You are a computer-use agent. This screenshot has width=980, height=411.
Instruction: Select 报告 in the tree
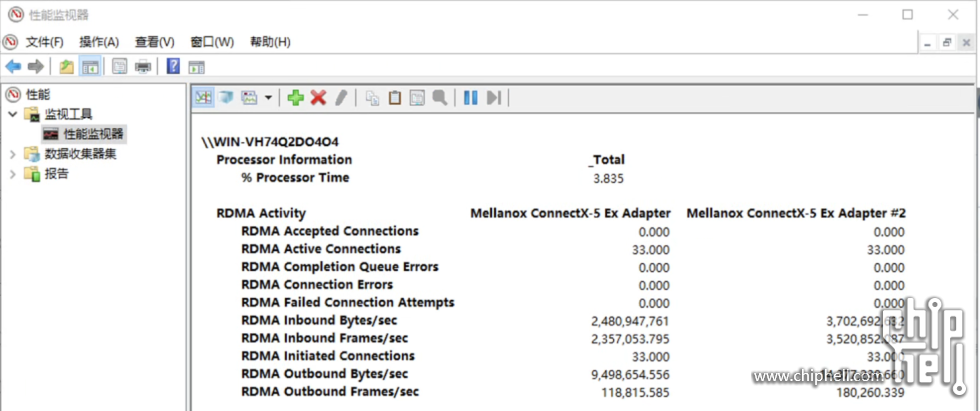[56, 174]
